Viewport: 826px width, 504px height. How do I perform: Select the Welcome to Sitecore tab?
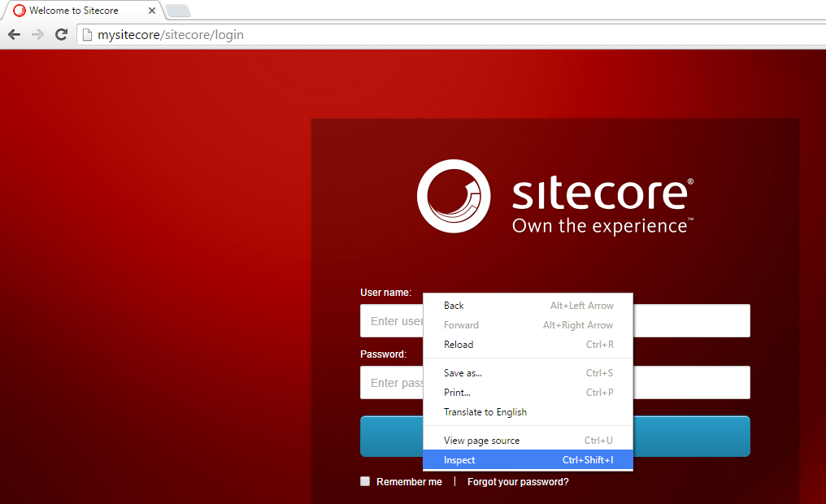coord(81,11)
